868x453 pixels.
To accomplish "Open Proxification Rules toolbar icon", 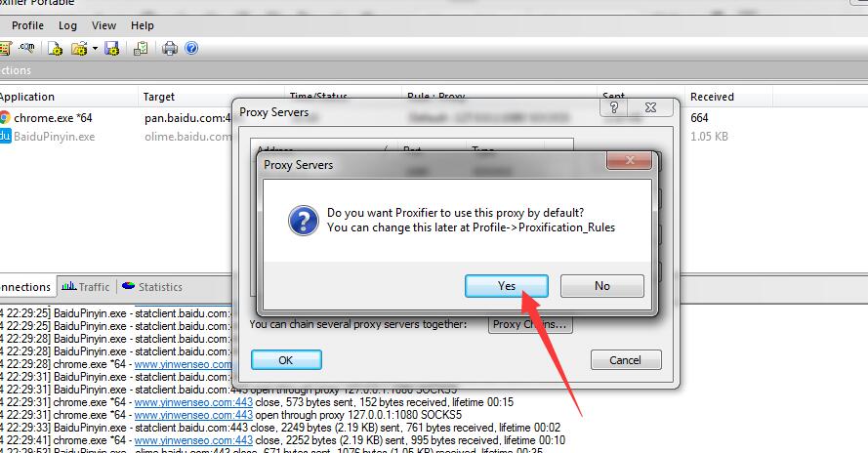I will click(x=5, y=49).
